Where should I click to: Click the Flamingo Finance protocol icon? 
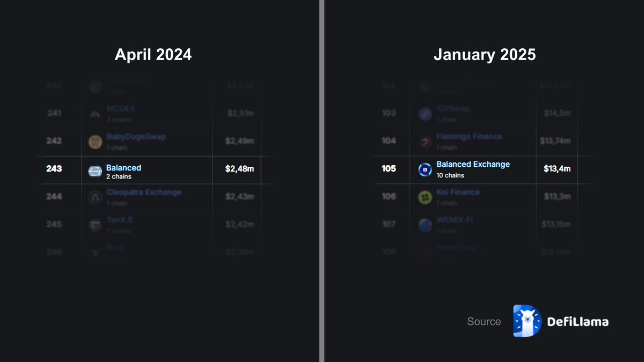[425, 142]
